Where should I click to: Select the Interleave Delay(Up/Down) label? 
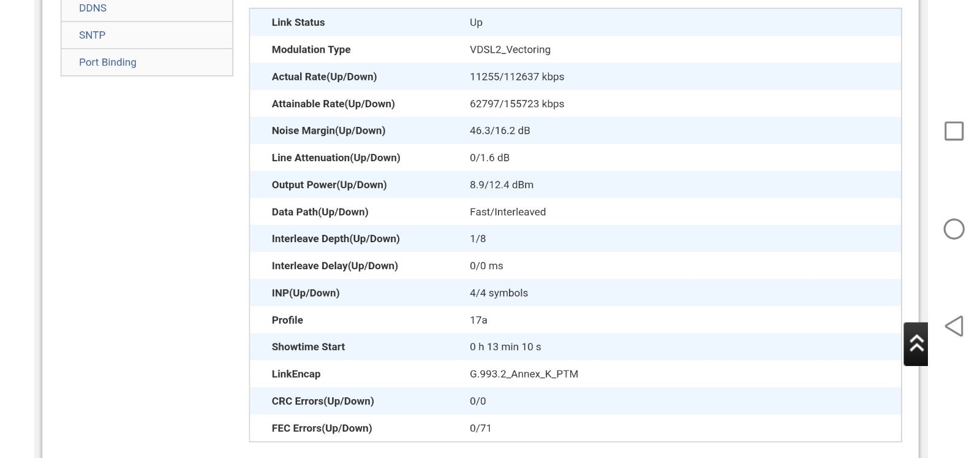tap(334, 265)
